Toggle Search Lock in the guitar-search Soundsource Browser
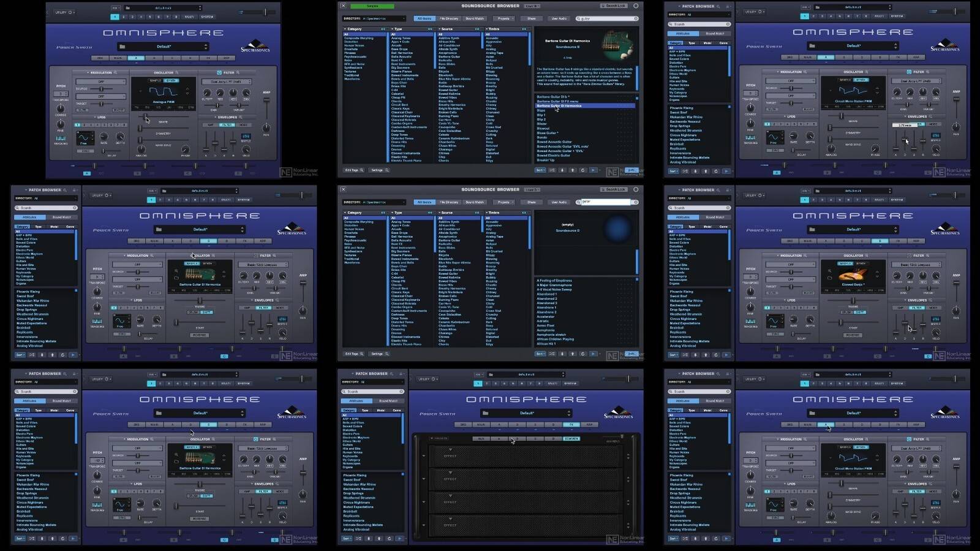 615,6
